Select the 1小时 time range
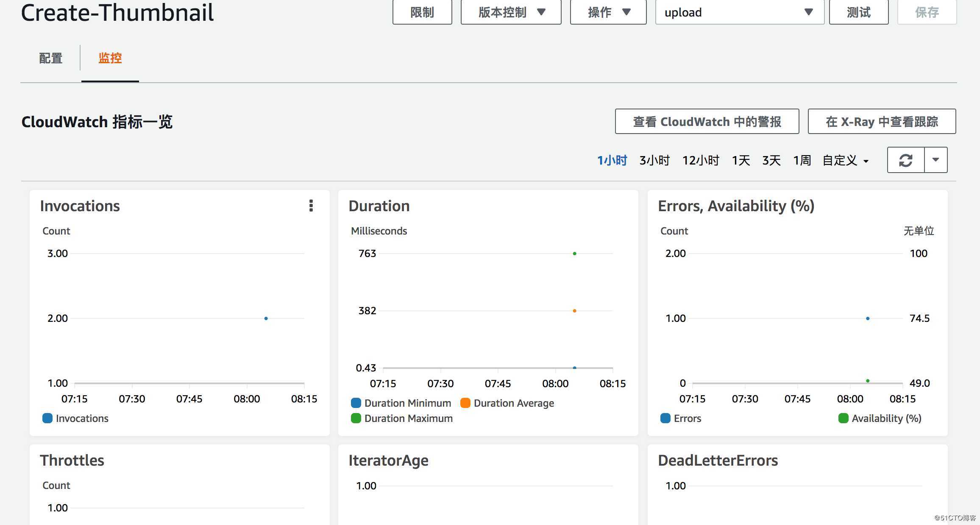The height and width of the screenshot is (525, 980). (x=612, y=160)
